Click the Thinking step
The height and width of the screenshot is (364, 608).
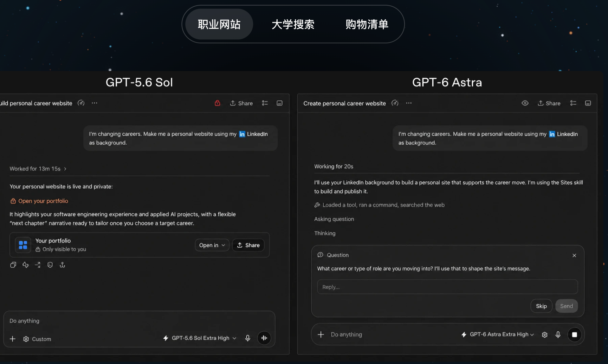[325, 233]
